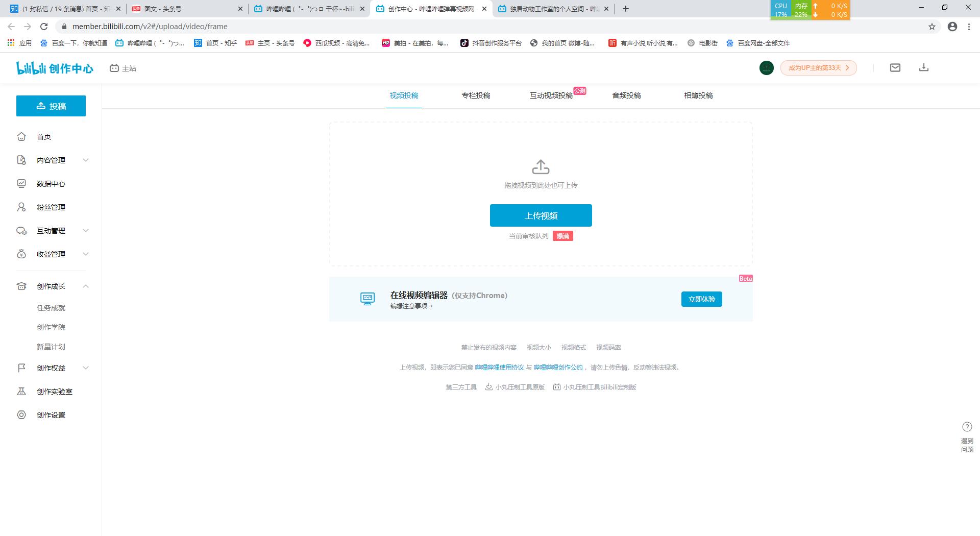Click the download icon in the header

pyautogui.click(x=923, y=67)
